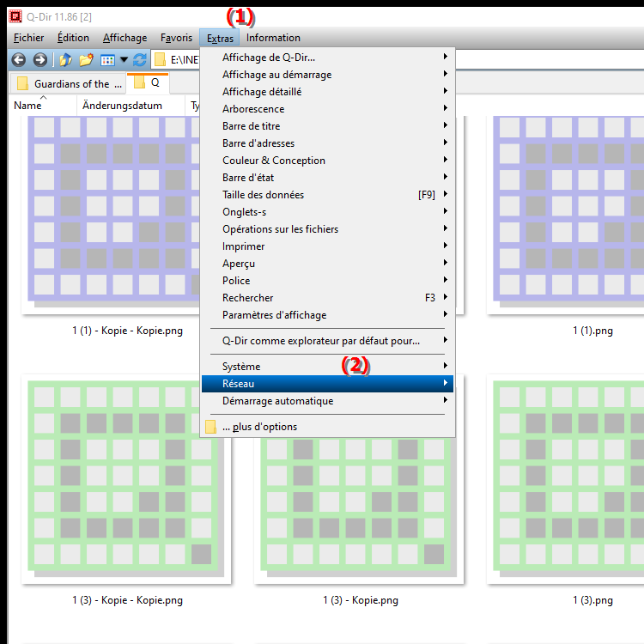
Task: Expand Arborescence submenu
Action: pyautogui.click(x=328, y=109)
